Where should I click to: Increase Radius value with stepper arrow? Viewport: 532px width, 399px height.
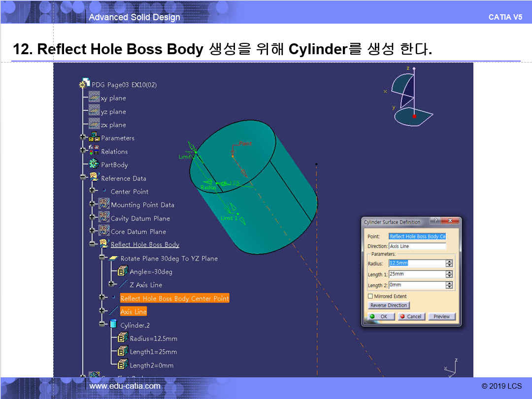(x=449, y=261)
